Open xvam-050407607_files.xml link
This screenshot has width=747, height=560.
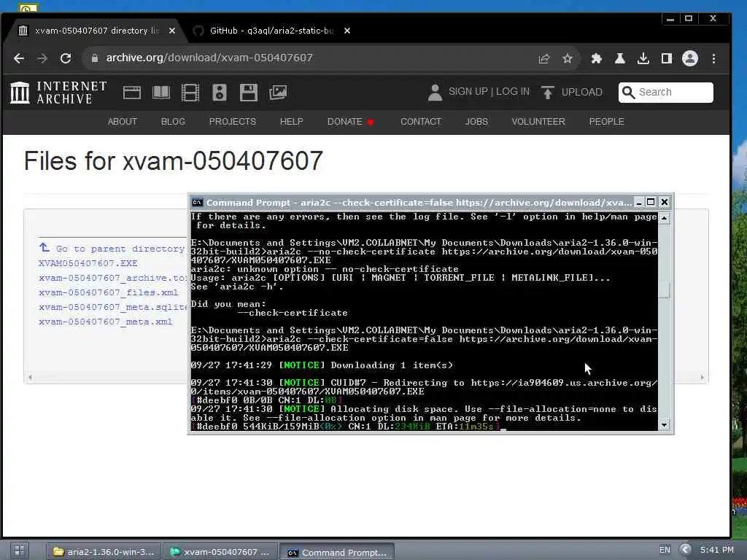coord(109,292)
